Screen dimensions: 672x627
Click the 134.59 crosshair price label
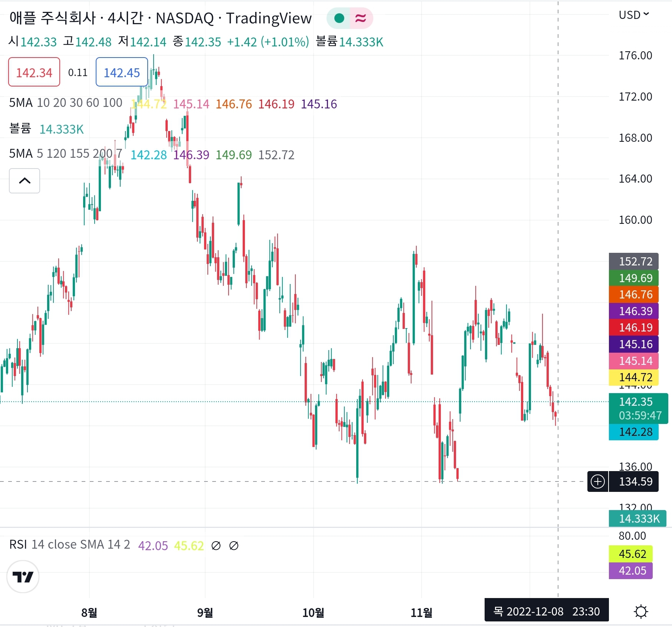(x=634, y=481)
